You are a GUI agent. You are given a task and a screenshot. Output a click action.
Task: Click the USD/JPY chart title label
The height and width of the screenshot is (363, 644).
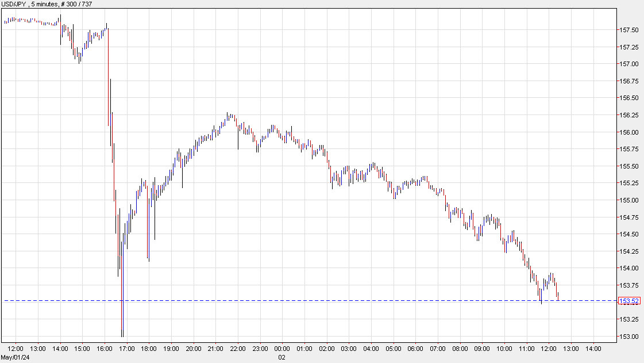point(14,3)
